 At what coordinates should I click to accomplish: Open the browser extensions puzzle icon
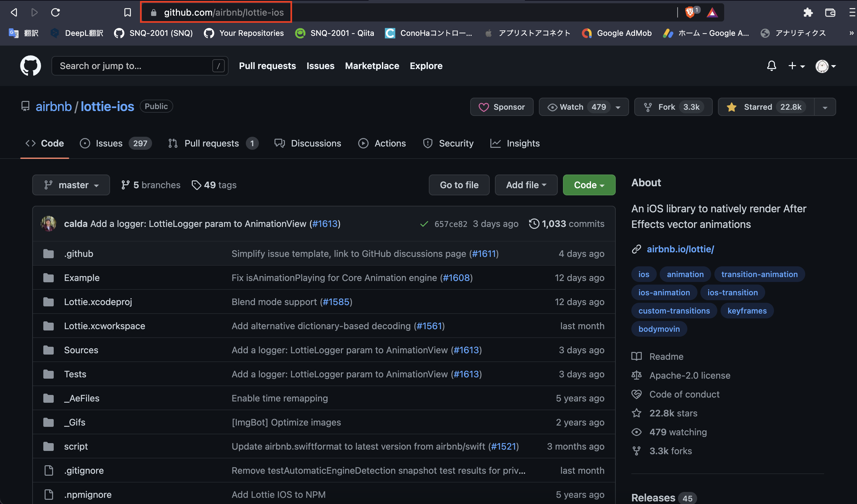(x=808, y=13)
